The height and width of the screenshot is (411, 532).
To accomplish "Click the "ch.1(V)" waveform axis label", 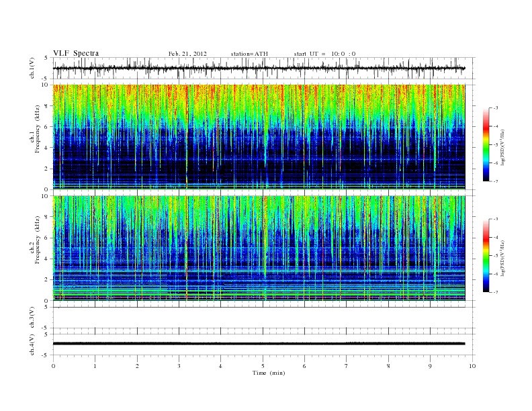I will point(32,68).
